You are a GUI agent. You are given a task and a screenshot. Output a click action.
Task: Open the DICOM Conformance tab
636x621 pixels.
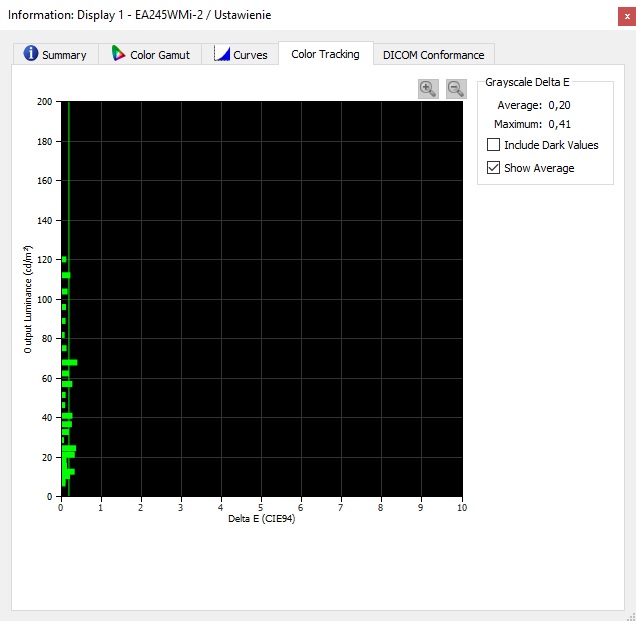(434, 54)
